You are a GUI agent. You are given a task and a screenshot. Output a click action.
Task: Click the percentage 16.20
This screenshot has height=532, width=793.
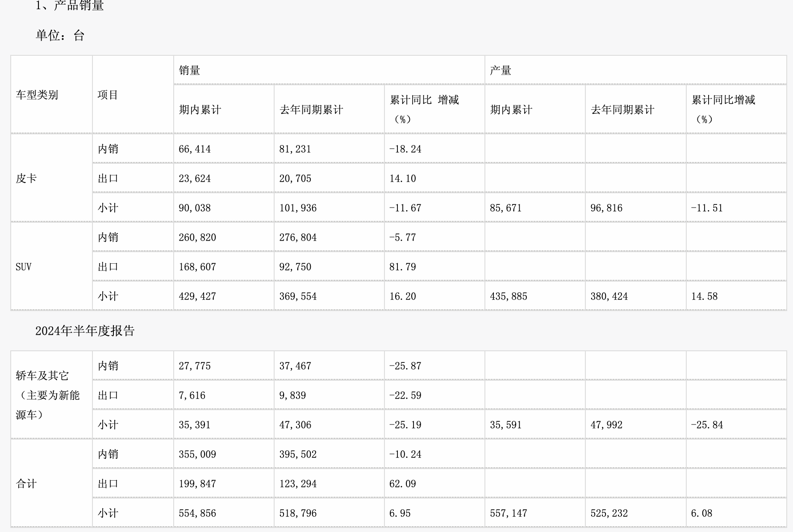403,296
